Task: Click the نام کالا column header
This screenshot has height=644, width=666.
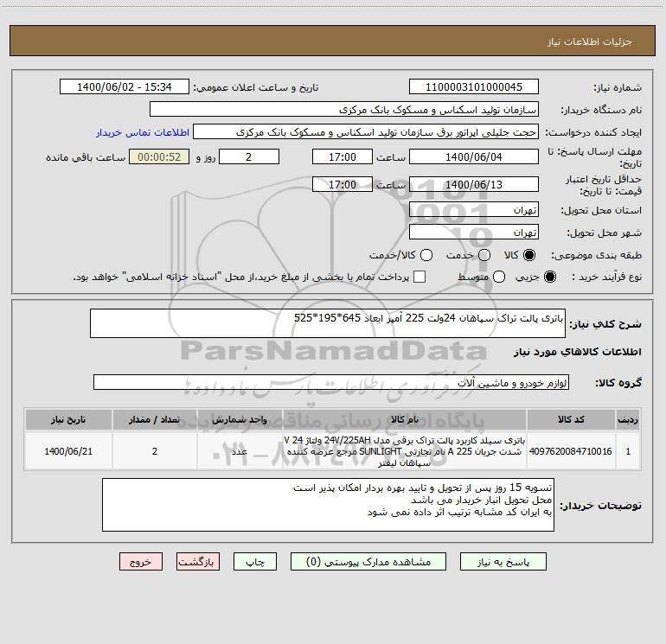Action: [x=405, y=420]
